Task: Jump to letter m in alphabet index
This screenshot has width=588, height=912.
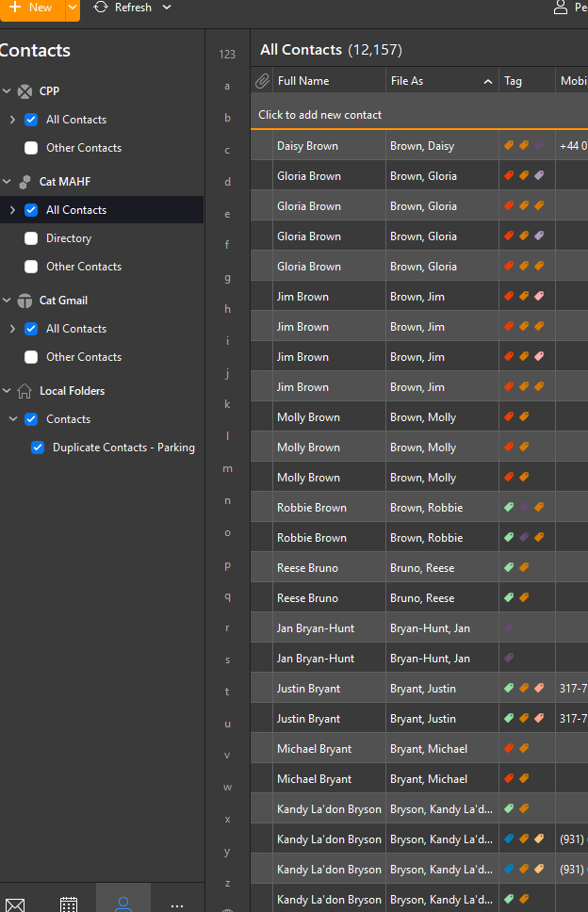Action: [227, 468]
